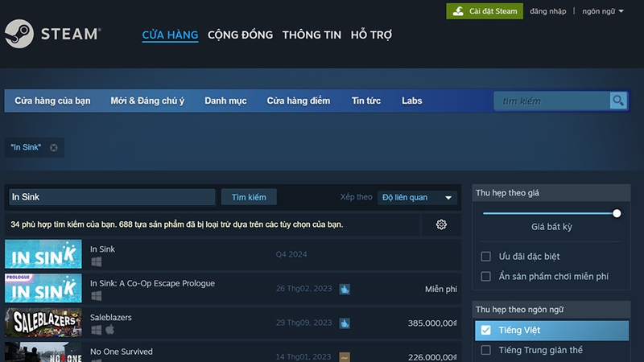Click the Miễn phí price text
Viewport: 644px width, 362px height.
click(440, 289)
